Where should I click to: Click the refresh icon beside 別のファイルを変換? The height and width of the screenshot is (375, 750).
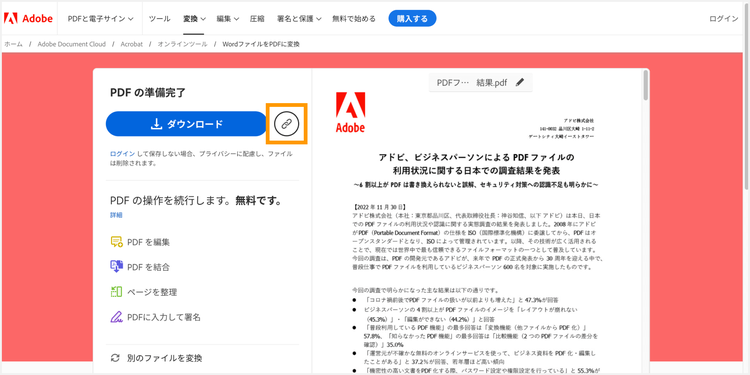[115, 358]
